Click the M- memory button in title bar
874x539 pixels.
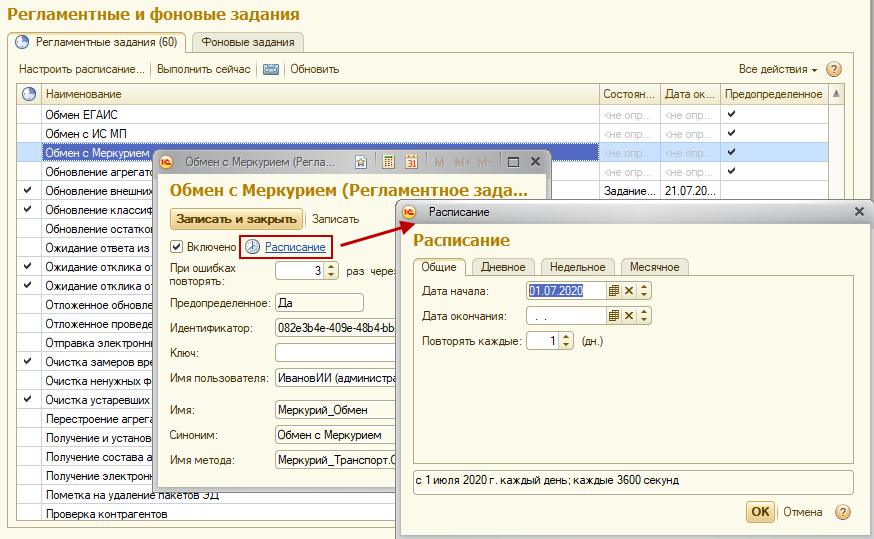coord(484,162)
